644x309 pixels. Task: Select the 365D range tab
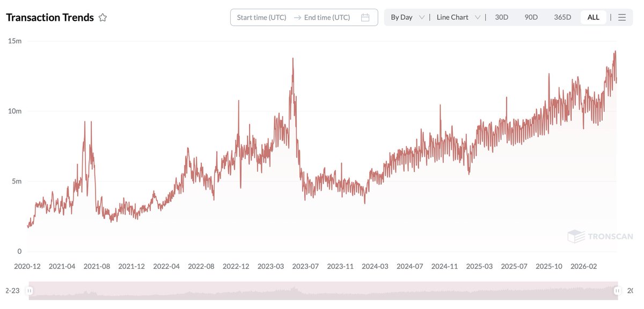point(562,17)
